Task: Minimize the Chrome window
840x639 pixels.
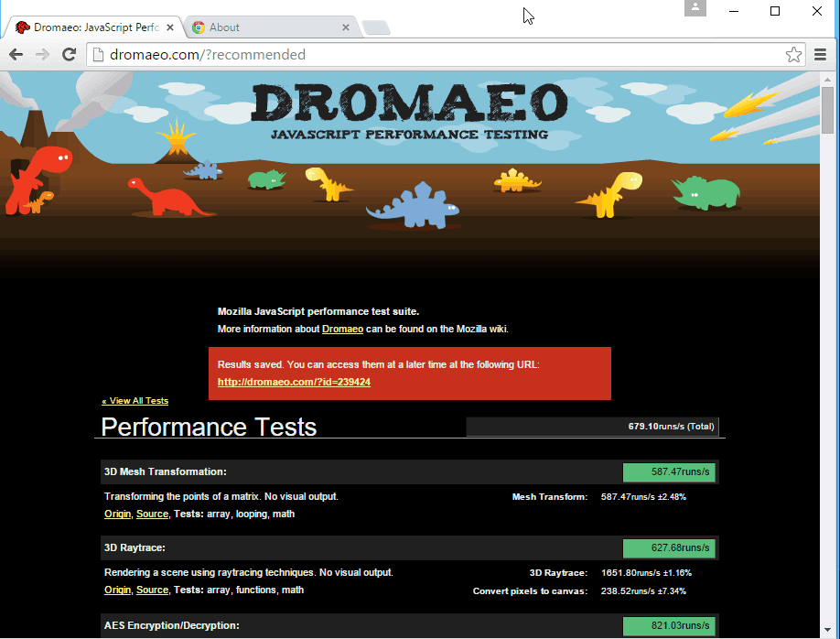Action: coord(734,11)
